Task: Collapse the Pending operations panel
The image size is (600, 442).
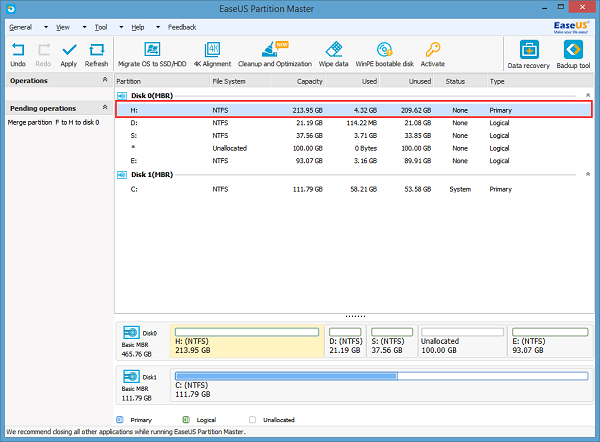Action: click(x=105, y=108)
